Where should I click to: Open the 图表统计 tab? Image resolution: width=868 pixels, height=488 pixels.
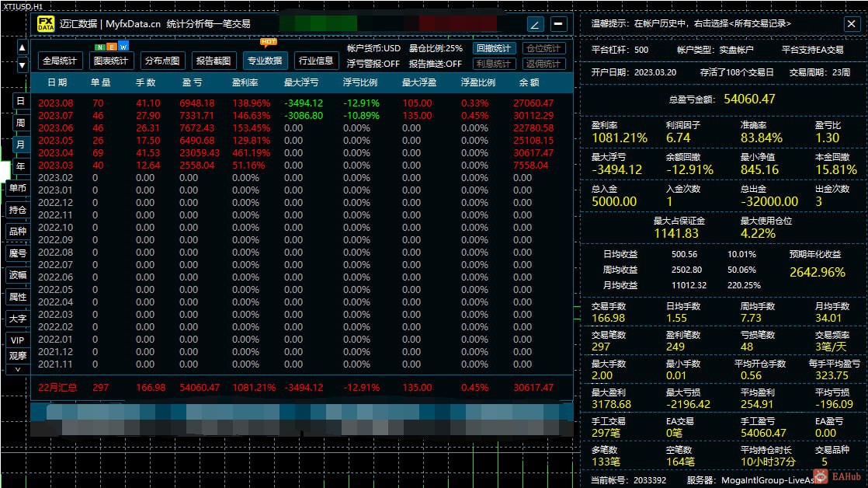pyautogui.click(x=111, y=61)
